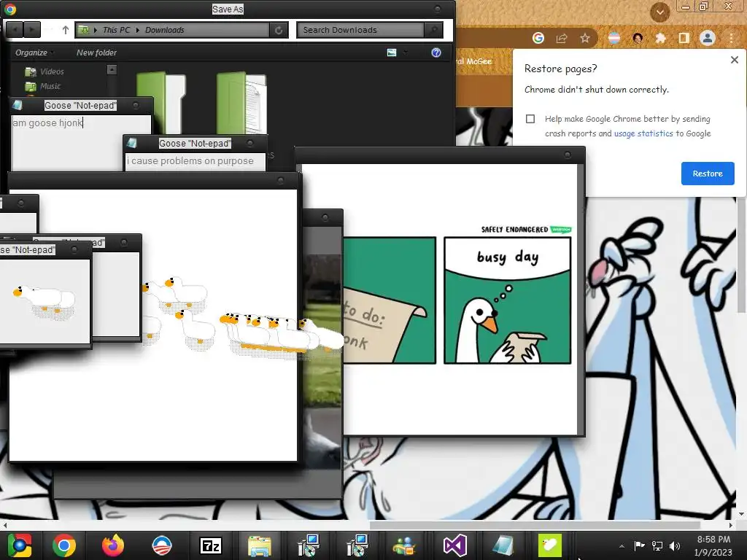This screenshot has height=560, width=747.
Task: Expand the path arrow before Downloads
Action: [138, 30]
